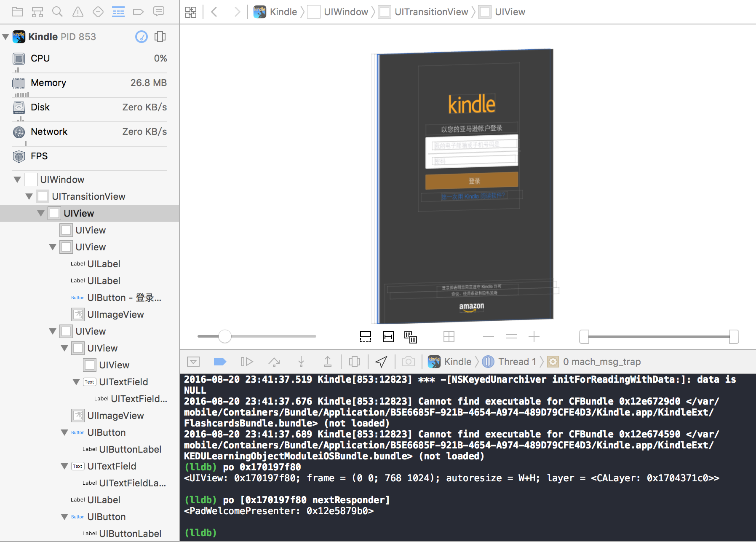Screen dimensions: 756x542
Task: Click the view hierarchy icon beside Kindle PID
Action: 160,37
